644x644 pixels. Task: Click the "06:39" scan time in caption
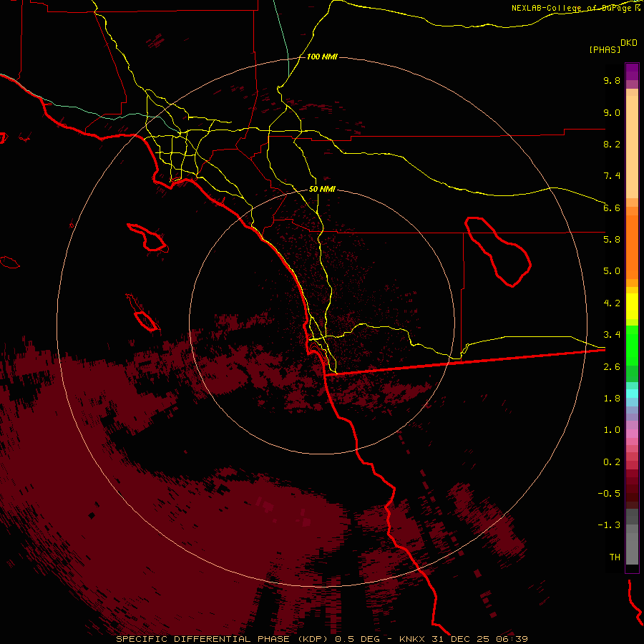pyautogui.click(x=513, y=639)
